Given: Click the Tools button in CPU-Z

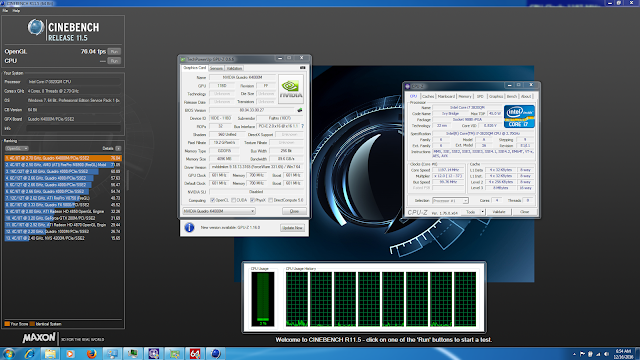Looking at the screenshot, I should pyautogui.click(x=472, y=212).
